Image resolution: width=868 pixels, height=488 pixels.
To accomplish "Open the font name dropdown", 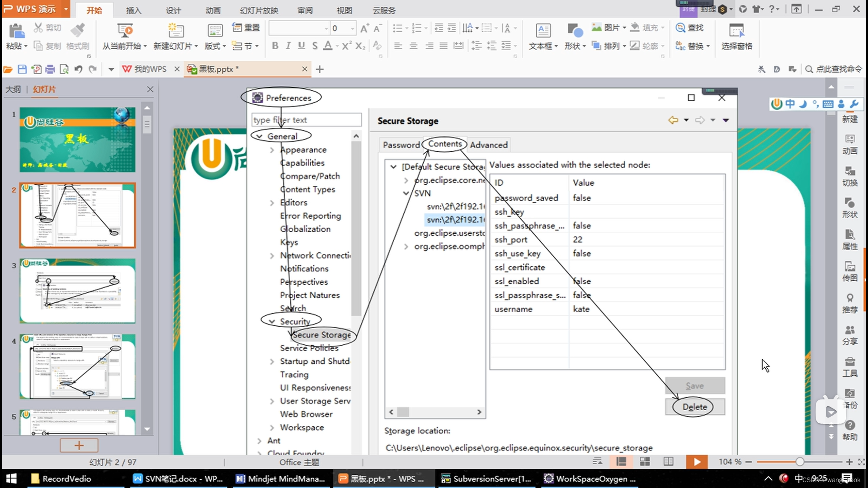I will point(326,28).
